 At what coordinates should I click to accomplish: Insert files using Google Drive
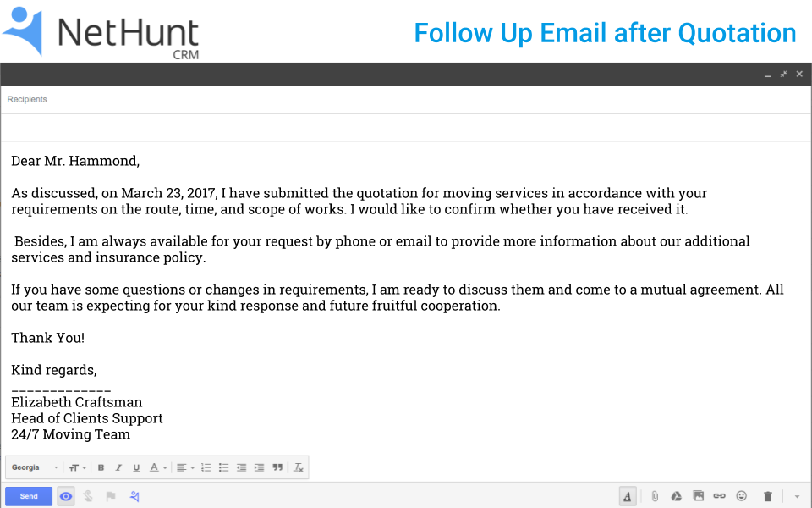tap(677, 496)
